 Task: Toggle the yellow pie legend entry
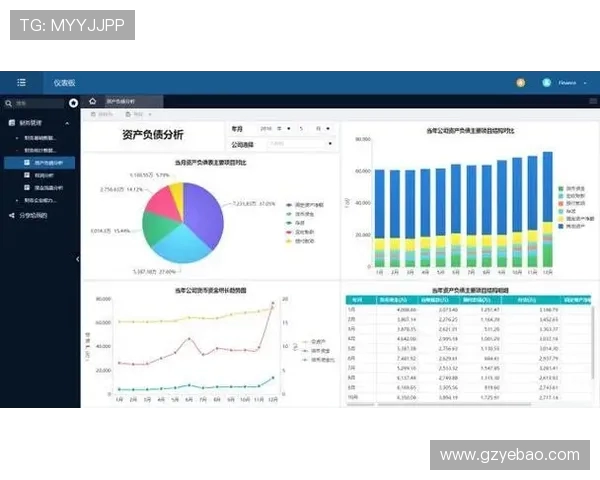300,241
